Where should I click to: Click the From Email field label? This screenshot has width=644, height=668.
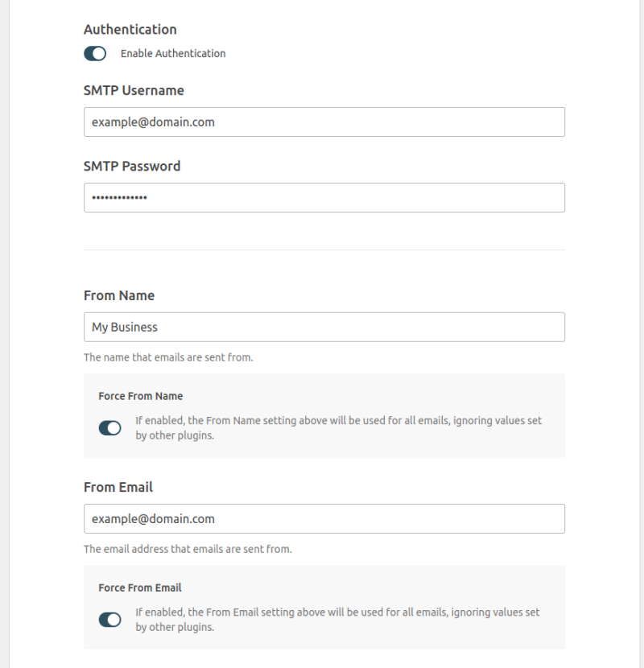point(118,488)
